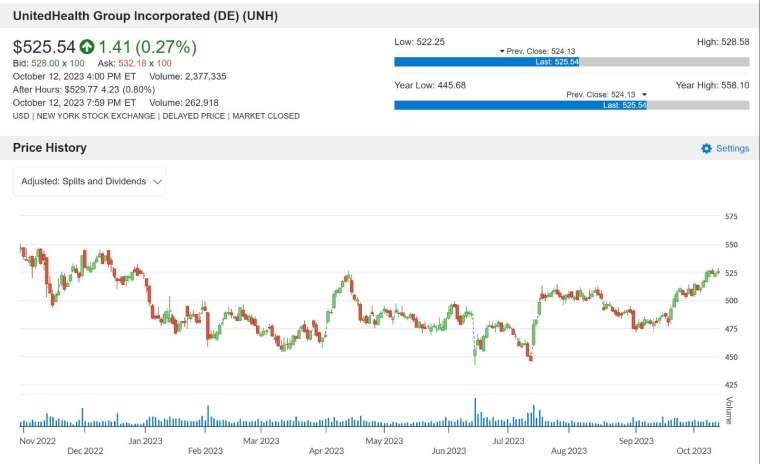
Task: Click the Apr 2023 axis label
Action: (x=326, y=451)
